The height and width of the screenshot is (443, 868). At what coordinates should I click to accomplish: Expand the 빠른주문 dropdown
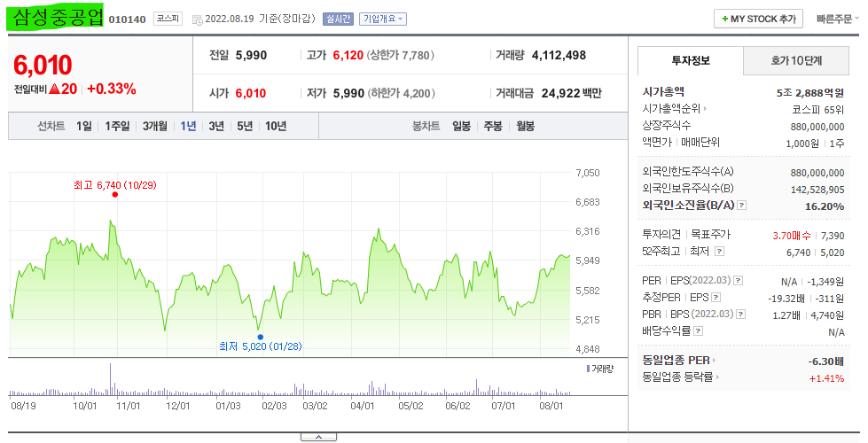838,19
